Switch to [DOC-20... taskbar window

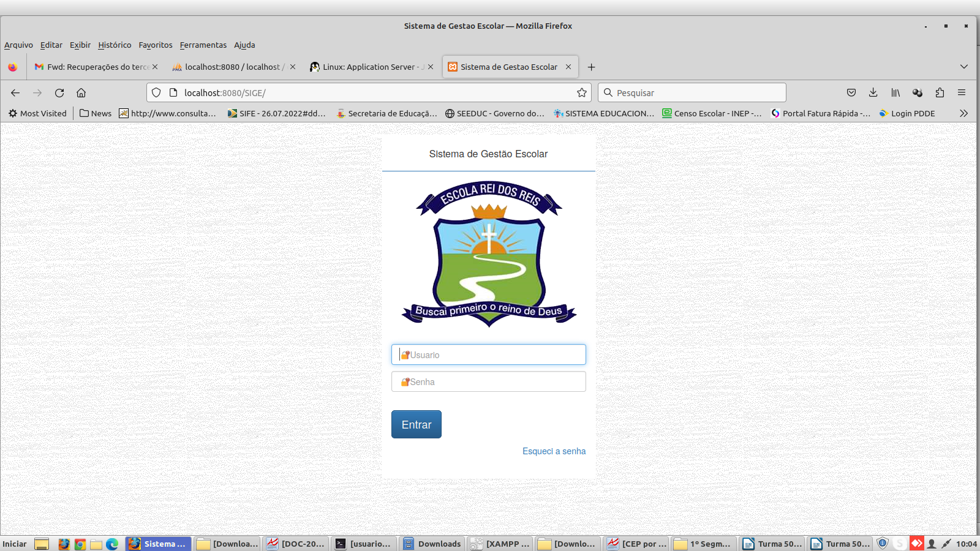click(x=296, y=544)
